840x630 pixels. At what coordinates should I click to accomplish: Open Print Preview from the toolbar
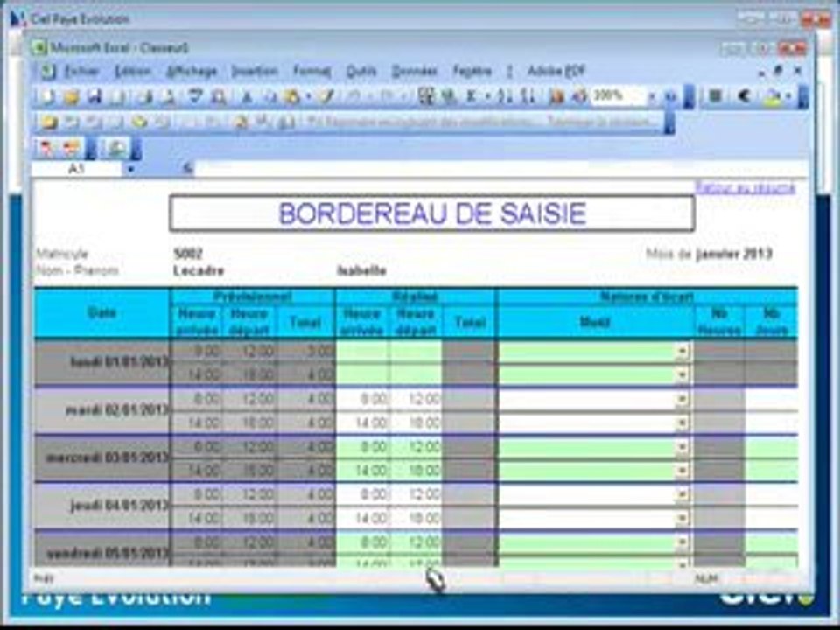click(x=169, y=97)
